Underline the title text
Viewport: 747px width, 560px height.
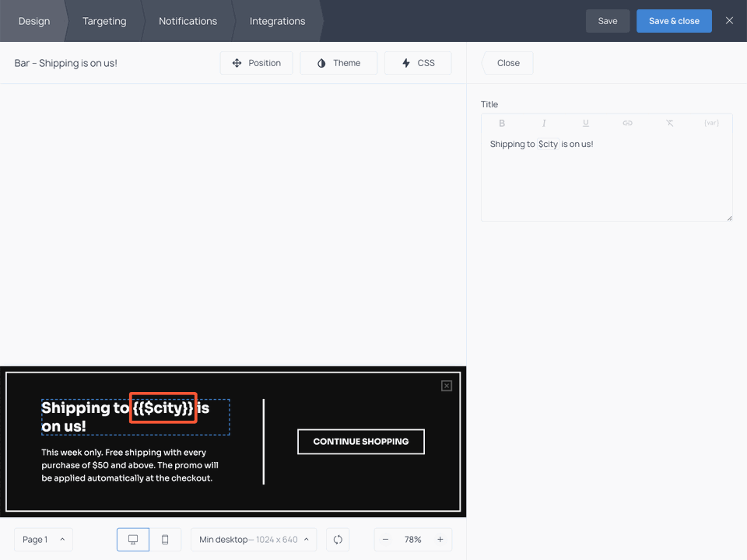coord(586,123)
